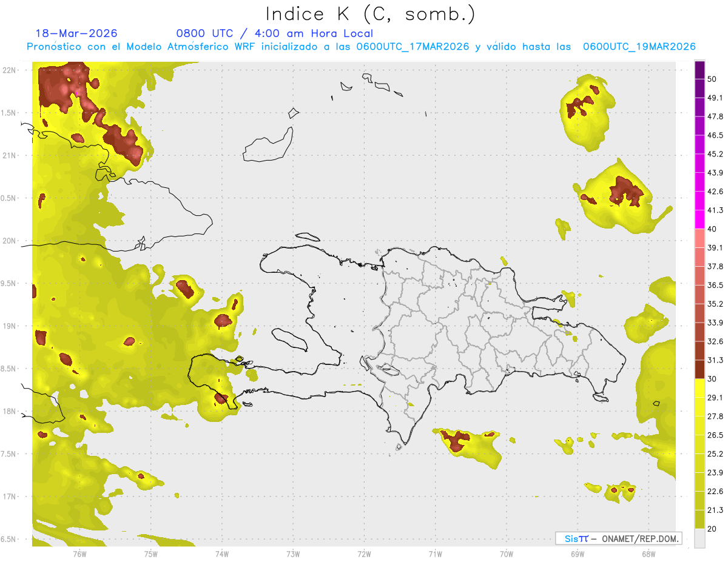Click the latitude axis label '22N'
The height and width of the screenshot is (562, 728).
point(8,70)
